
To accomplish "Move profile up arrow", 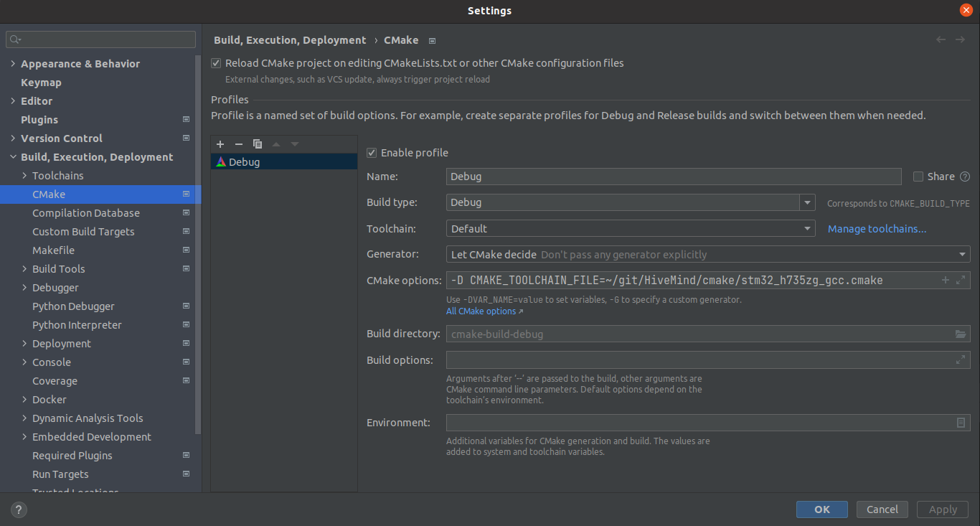I will [x=276, y=144].
